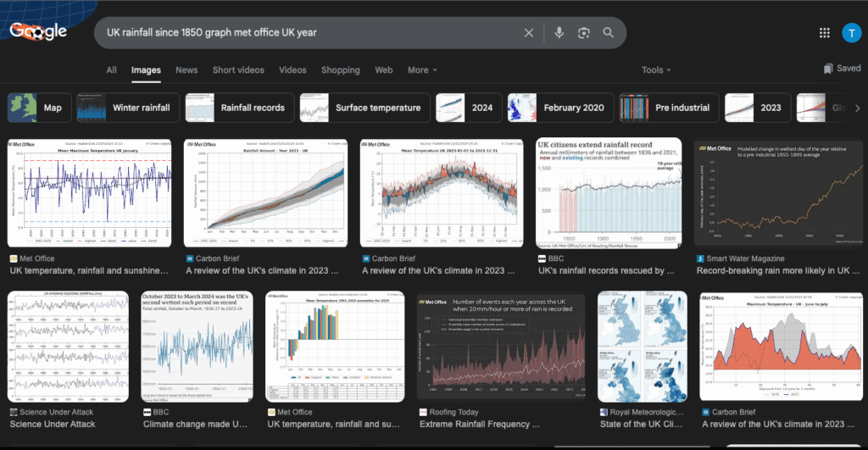Filter by the Rainfall records chip
This screenshot has width=868, height=450.
[239, 108]
